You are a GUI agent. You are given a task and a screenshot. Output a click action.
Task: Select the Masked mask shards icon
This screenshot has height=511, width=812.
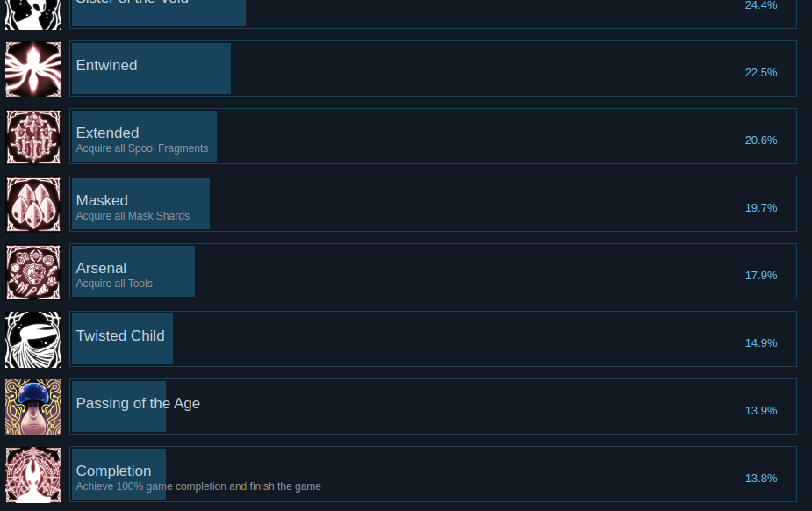coord(33,205)
